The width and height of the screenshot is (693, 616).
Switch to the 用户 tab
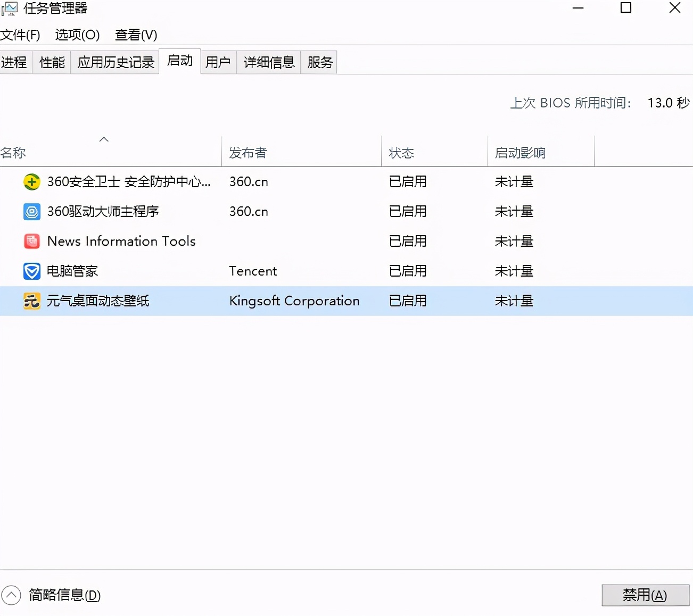click(218, 62)
